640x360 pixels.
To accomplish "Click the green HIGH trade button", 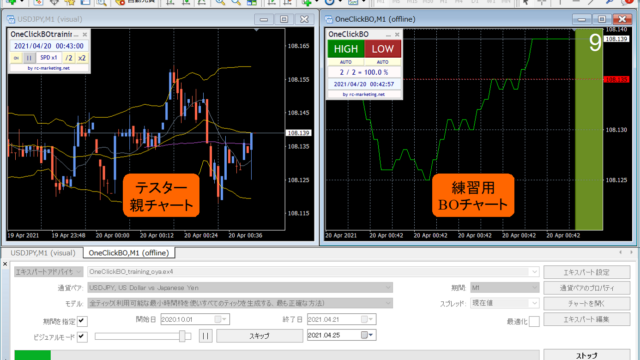I will click(346, 49).
